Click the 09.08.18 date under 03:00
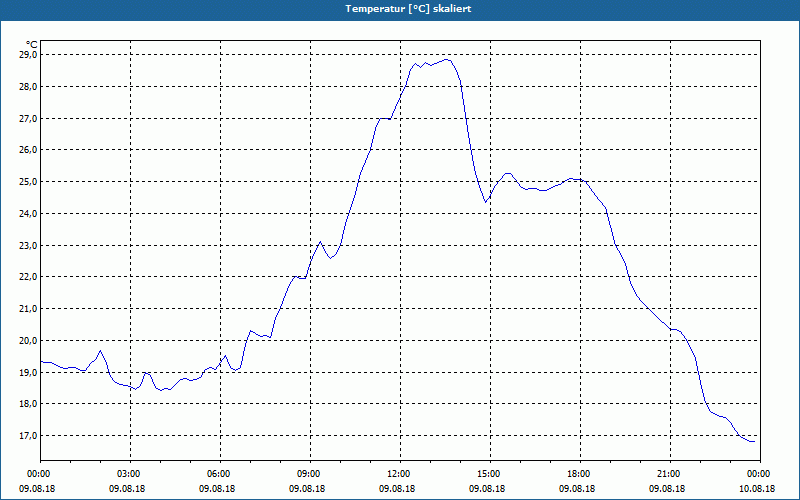 click(x=128, y=488)
